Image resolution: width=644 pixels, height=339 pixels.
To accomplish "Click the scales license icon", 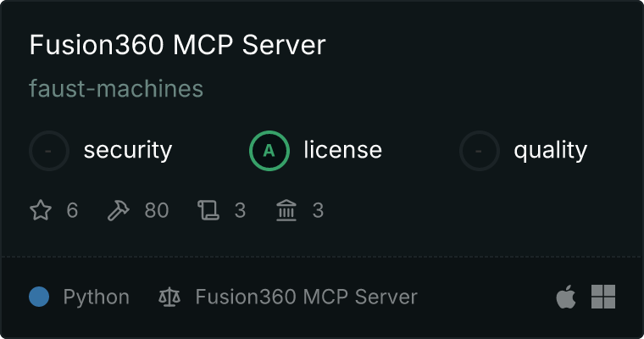I will [169, 297].
